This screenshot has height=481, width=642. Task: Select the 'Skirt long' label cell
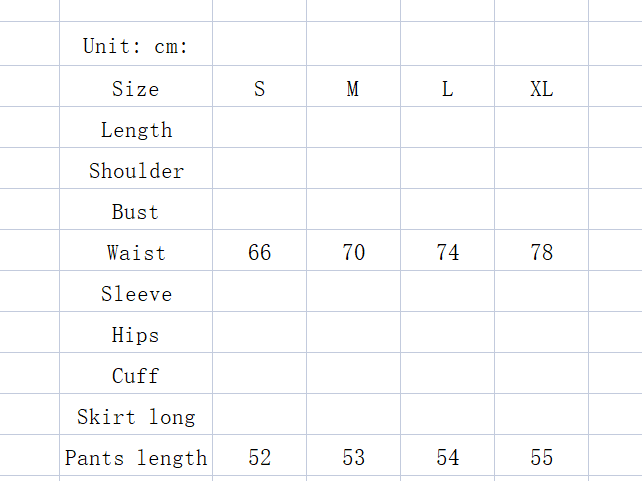tap(136, 417)
